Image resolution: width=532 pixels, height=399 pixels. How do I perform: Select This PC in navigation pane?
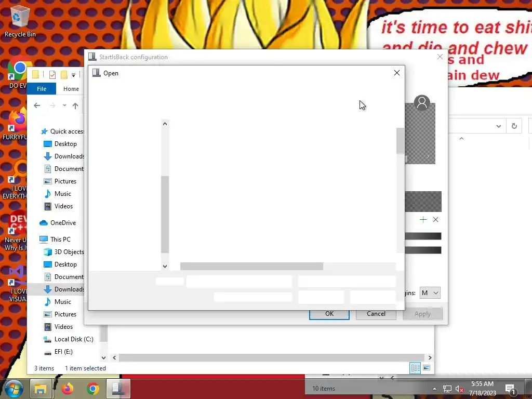click(55, 239)
